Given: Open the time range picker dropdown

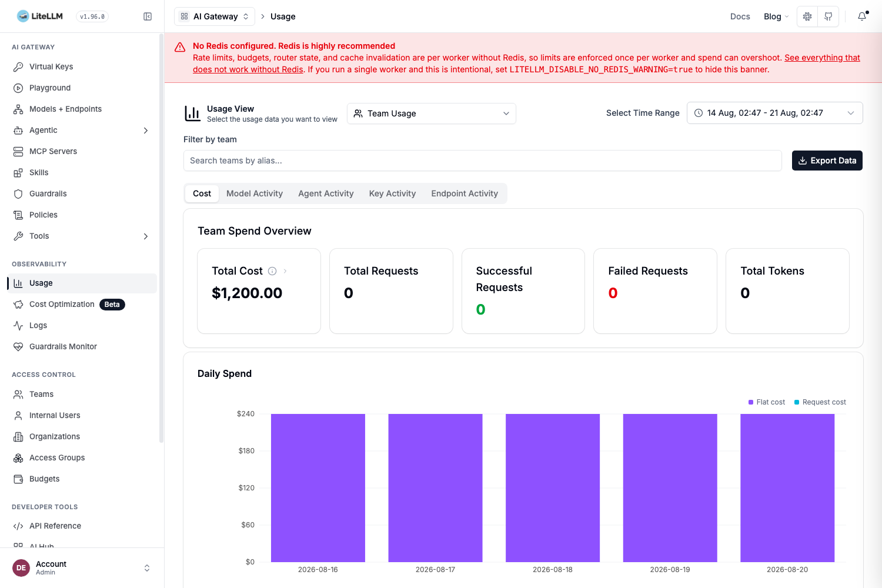Looking at the screenshot, I should (x=774, y=113).
